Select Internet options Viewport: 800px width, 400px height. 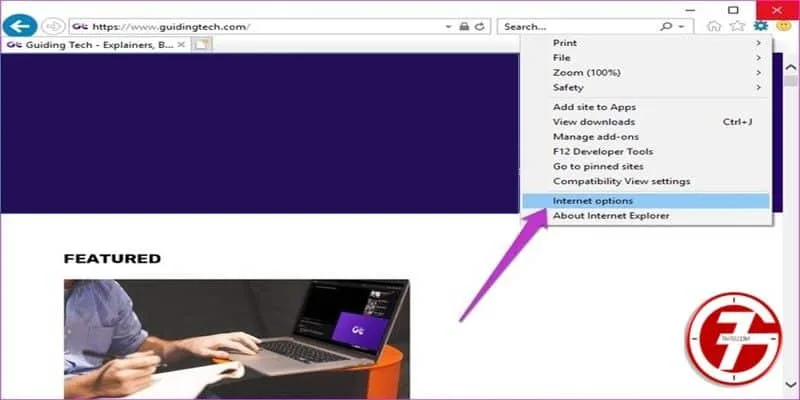646,201
